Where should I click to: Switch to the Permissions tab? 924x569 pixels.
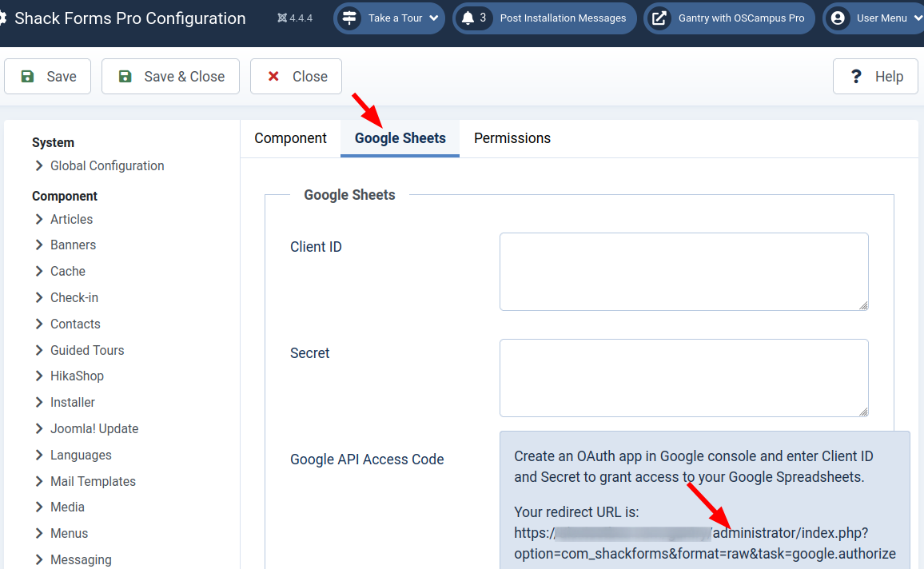pos(512,138)
